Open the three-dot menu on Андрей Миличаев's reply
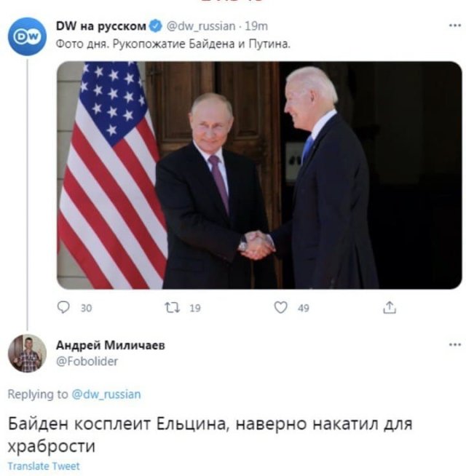Image resolution: width=466 pixels, height=476 pixels. [x=455, y=345]
